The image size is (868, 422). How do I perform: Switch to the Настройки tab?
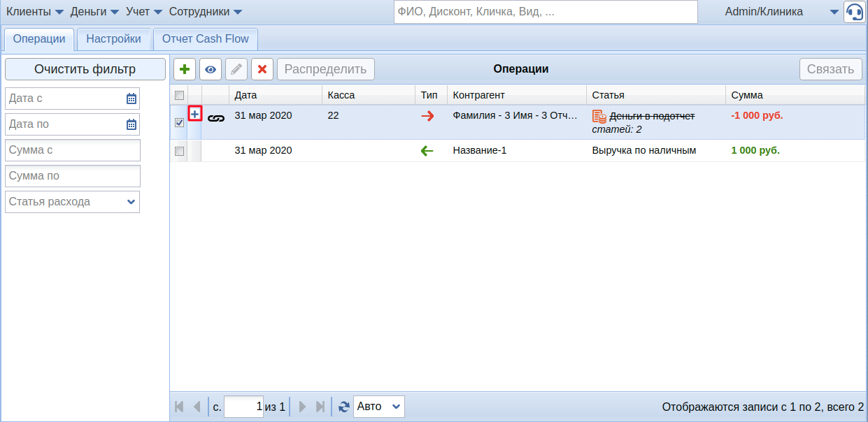[113, 39]
